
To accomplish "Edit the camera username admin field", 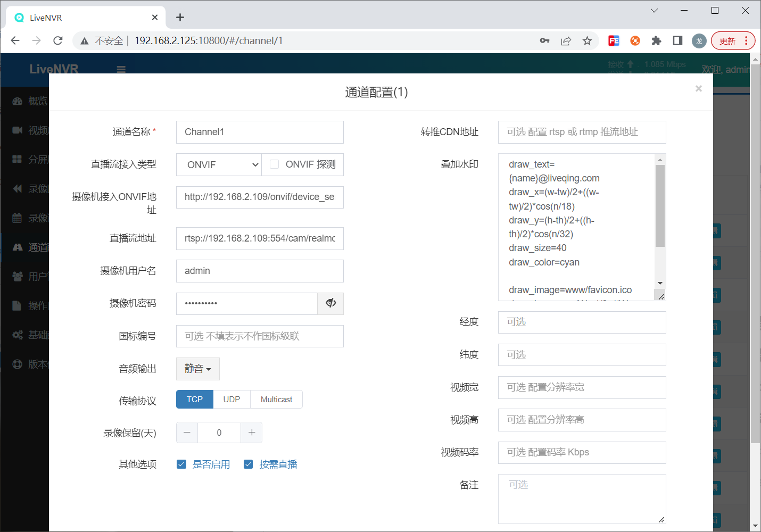I will point(260,271).
